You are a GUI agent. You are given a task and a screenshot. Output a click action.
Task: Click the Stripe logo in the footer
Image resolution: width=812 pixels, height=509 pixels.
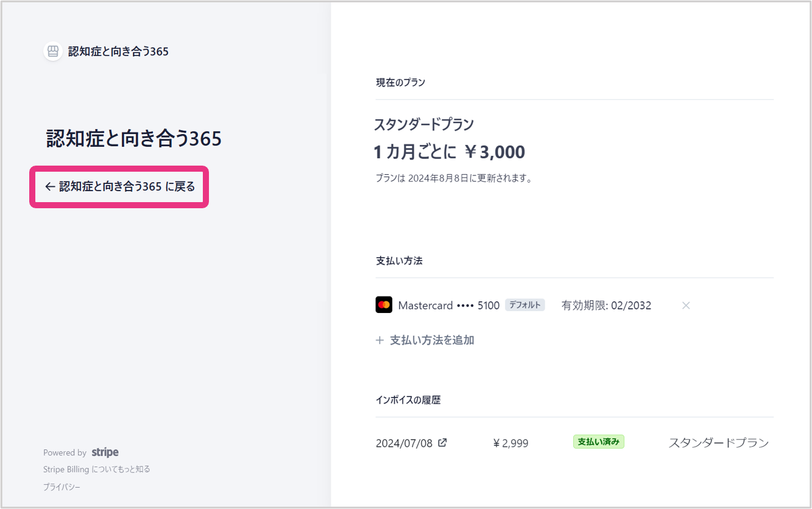click(105, 452)
